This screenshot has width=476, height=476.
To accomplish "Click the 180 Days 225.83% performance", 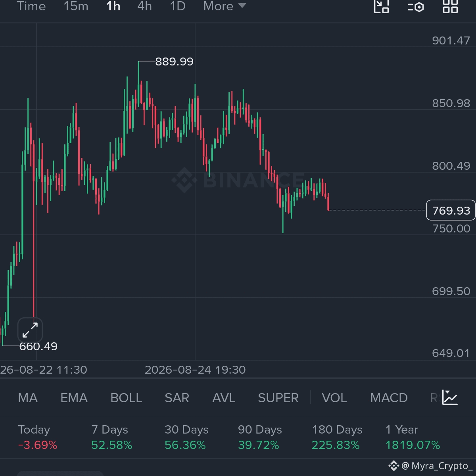I will [x=337, y=437].
